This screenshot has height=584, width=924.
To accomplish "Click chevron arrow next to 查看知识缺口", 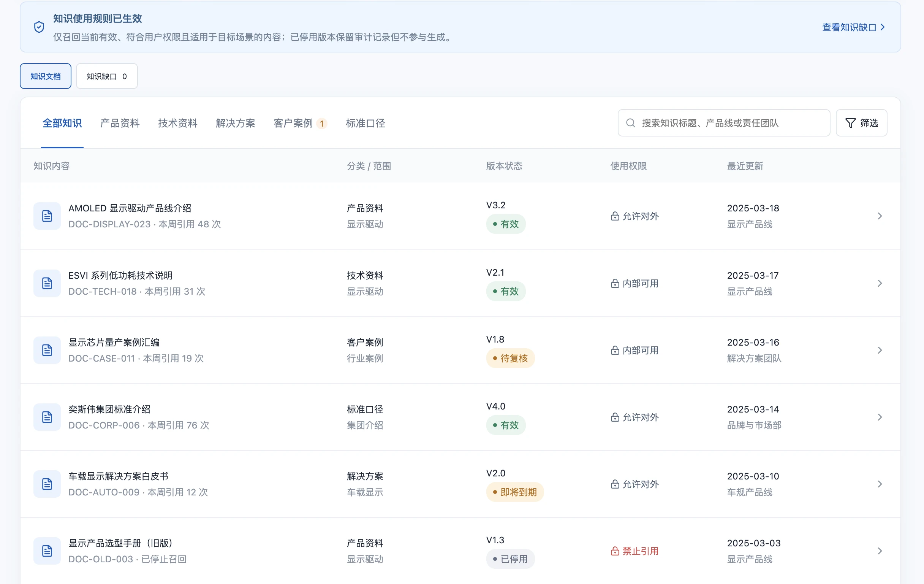I will point(883,27).
